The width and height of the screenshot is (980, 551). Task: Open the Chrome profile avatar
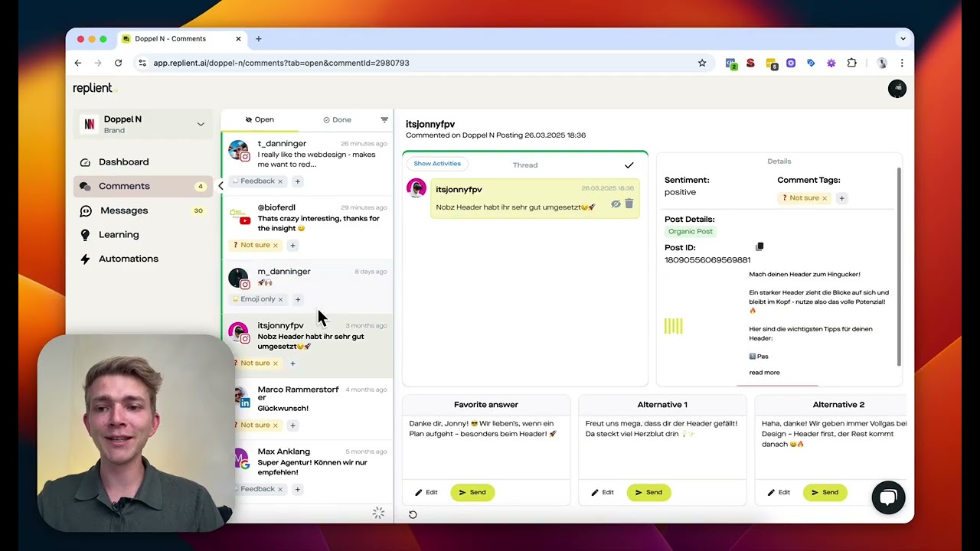[x=882, y=63]
